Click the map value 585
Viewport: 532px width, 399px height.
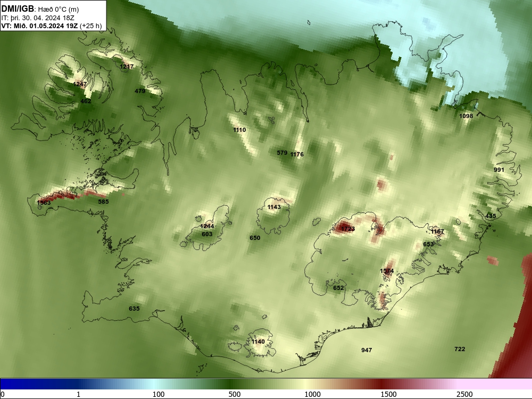(103, 202)
